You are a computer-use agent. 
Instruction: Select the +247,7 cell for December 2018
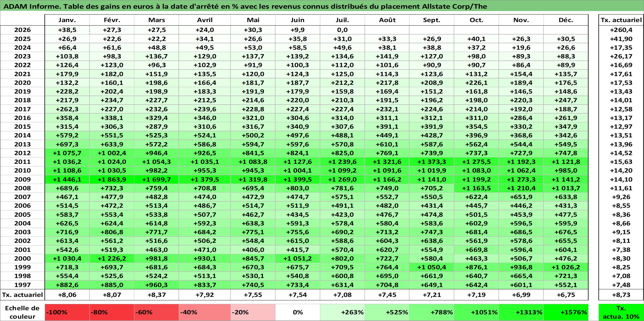[566, 100]
